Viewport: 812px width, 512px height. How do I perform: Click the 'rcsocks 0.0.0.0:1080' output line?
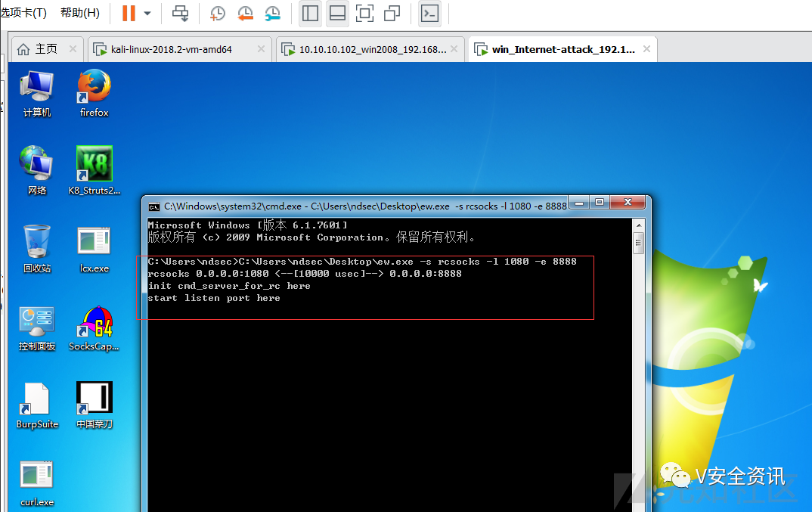305,274
